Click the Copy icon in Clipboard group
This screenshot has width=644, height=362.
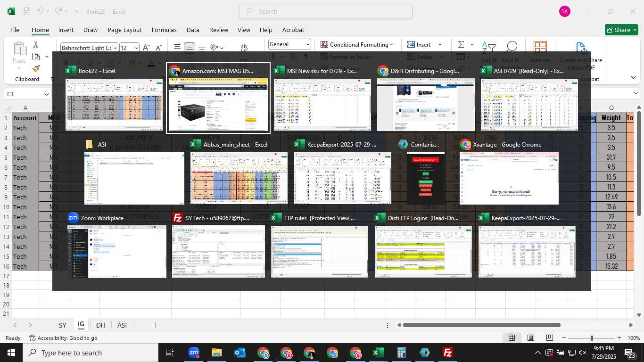[36, 57]
